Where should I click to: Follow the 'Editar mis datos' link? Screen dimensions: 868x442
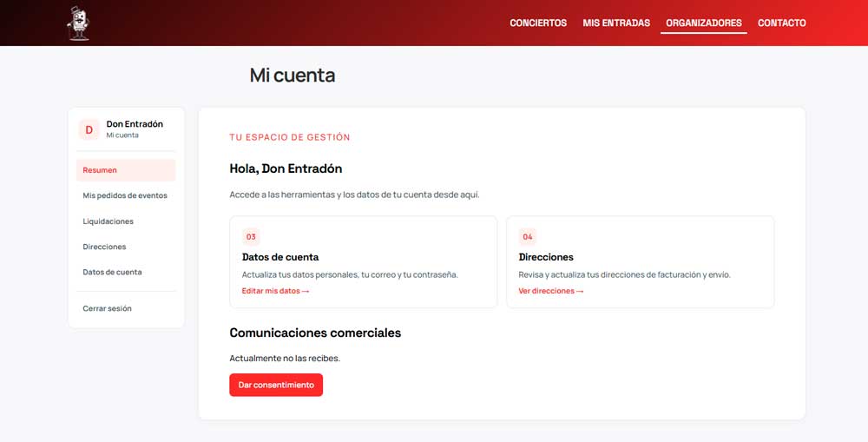(275, 291)
